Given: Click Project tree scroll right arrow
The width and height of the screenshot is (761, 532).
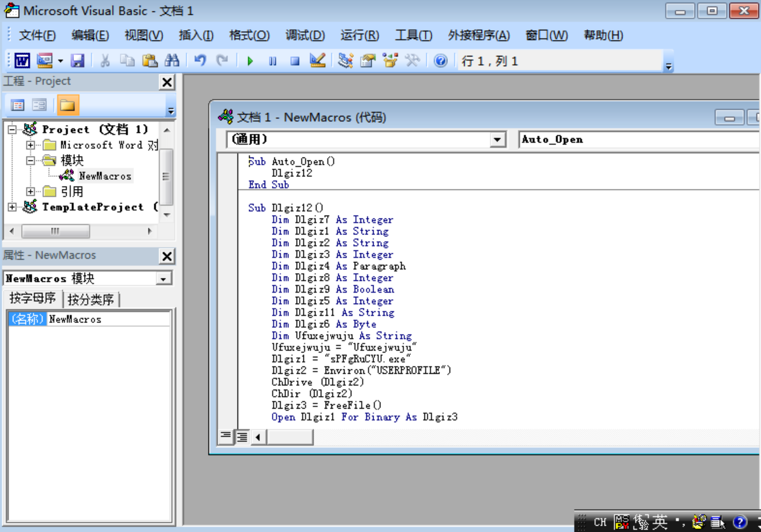Looking at the screenshot, I should coord(150,231).
